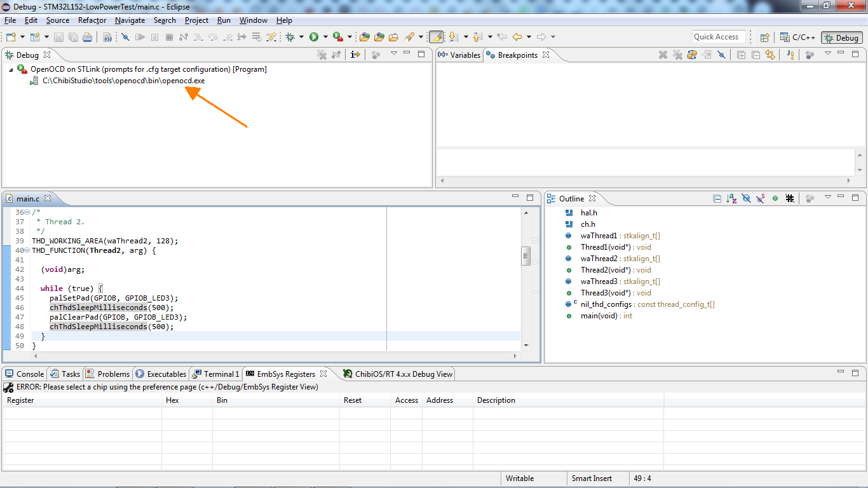Image resolution: width=868 pixels, height=488 pixels.
Task: Click Skip All Breakpoints in main toolbar
Action: (125, 37)
